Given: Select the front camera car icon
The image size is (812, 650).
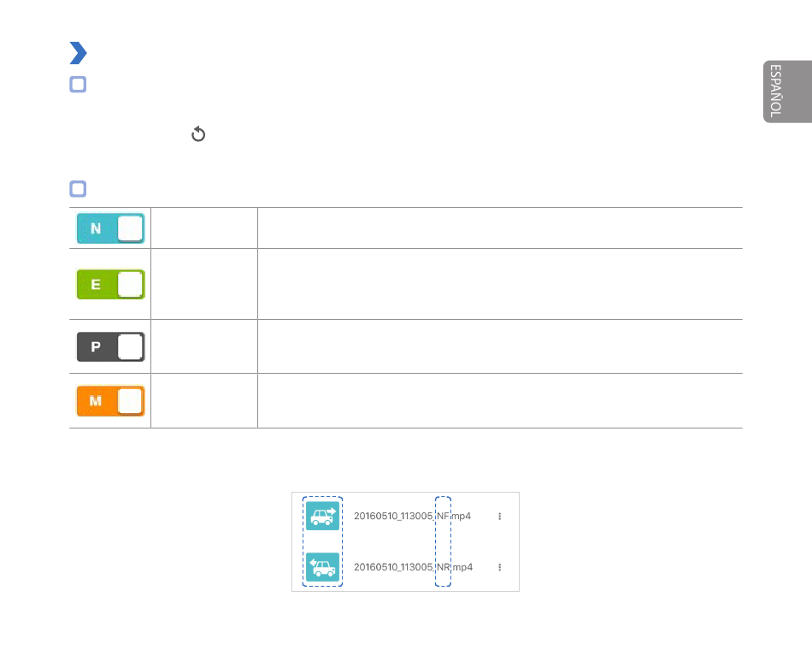Looking at the screenshot, I should [x=322, y=516].
